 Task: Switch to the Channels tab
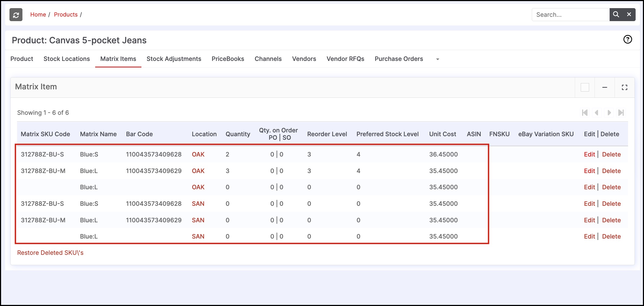pyautogui.click(x=268, y=59)
